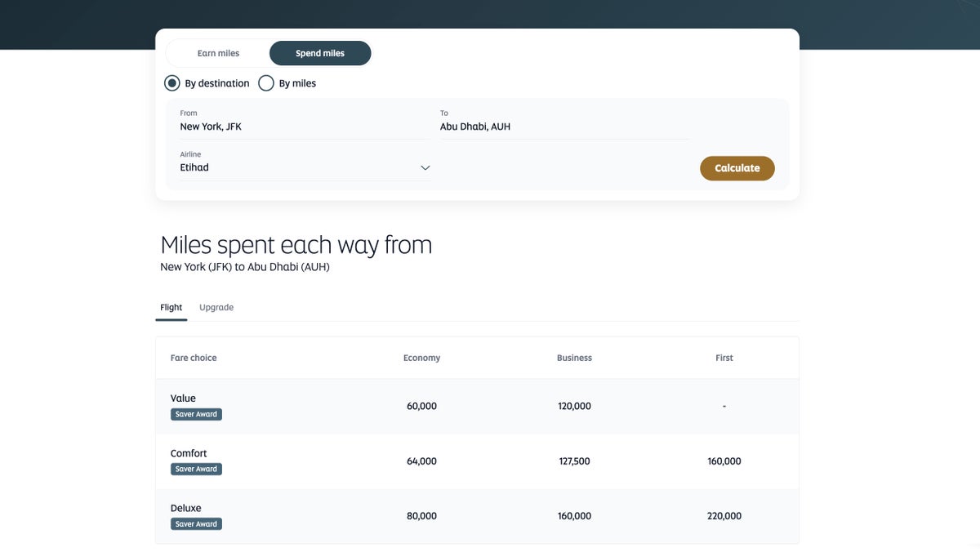Viewport: 980px width, 552px height.
Task: Switch to the Upgrade tab
Action: click(216, 308)
